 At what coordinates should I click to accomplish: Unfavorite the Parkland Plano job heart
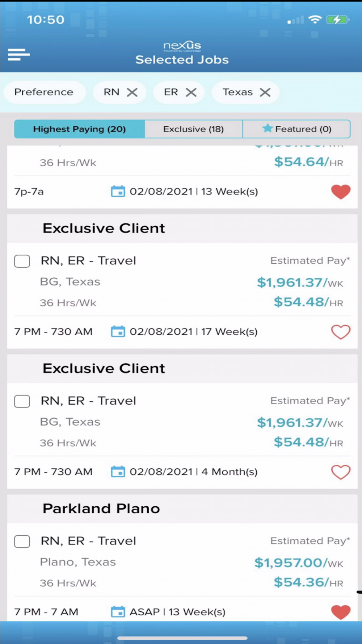[x=341, y=612]
